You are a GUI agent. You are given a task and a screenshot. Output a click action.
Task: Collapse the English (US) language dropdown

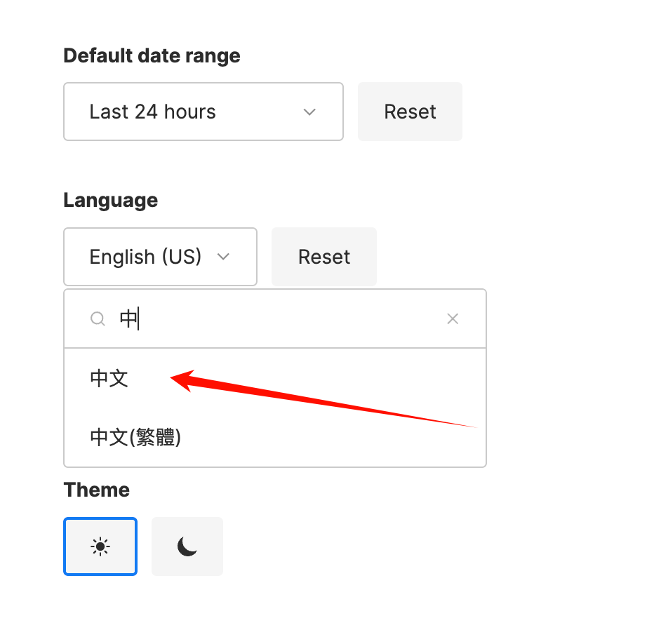point(160,257)
